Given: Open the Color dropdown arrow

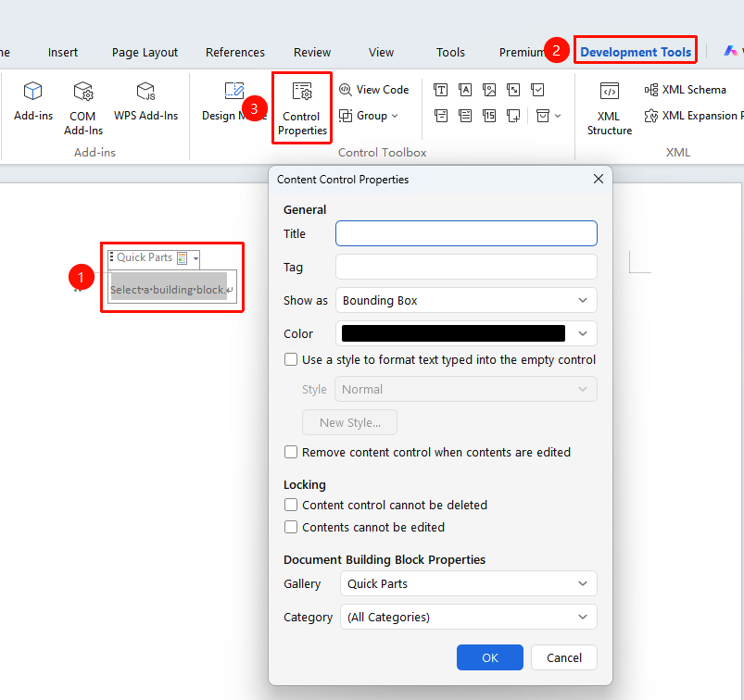Looking at the screenshot, I should [583, 333].
